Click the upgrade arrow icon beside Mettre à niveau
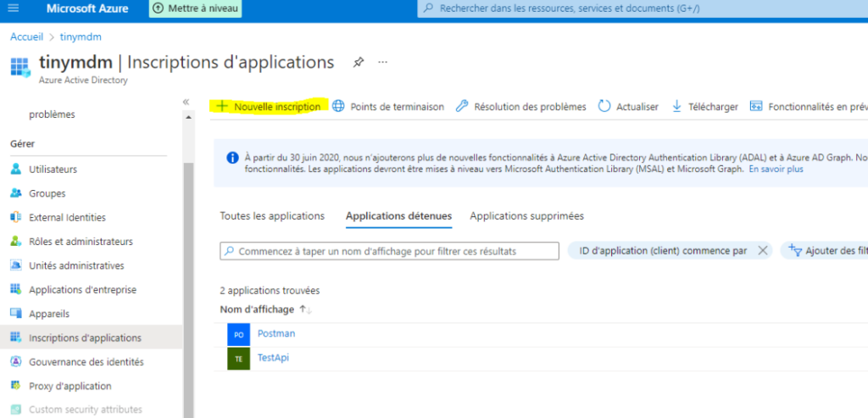This screenshot has width=868, height=418. click(159, 8)
